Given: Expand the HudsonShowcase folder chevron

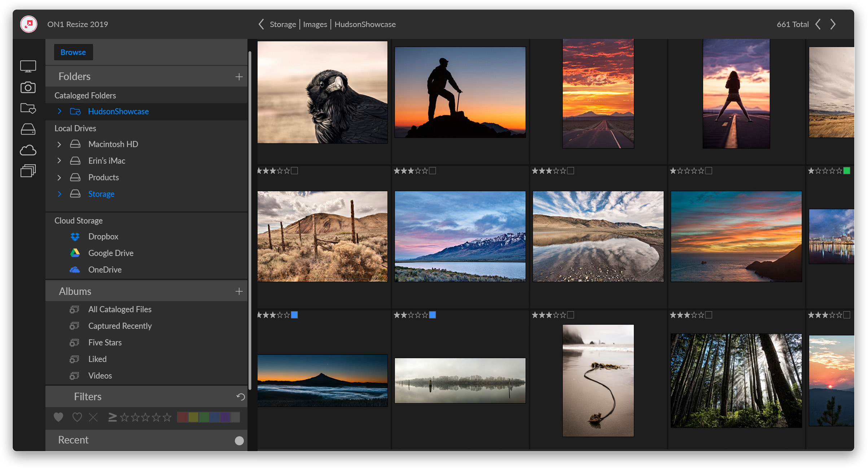Looking at the screenshot, I should coord(60,111).
